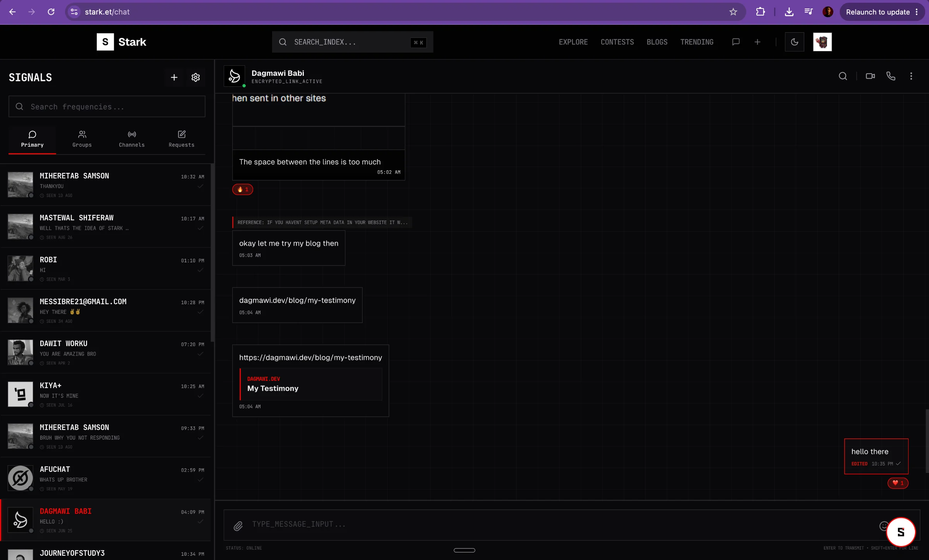This screenshot has width=929, height=560.
Task: Toggle the fire reaction on message
Action: point(243,189)
